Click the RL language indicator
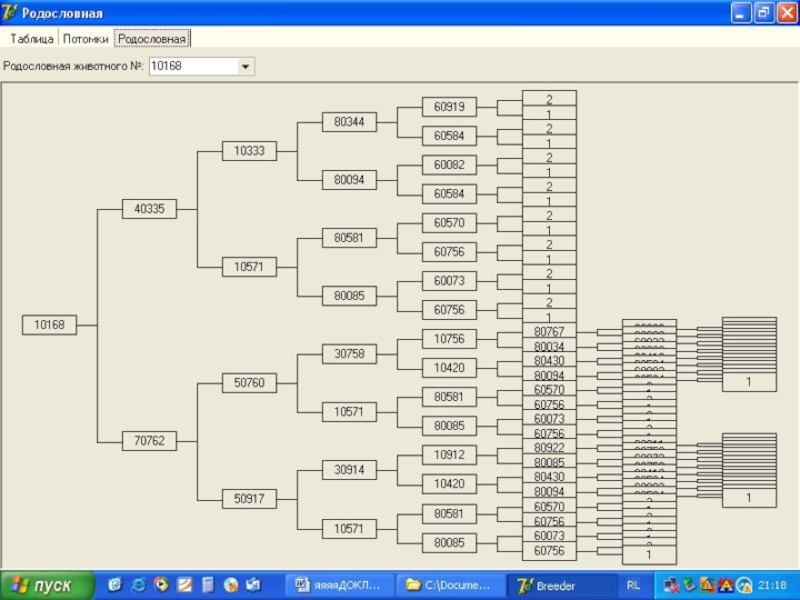The width and height of the screenshot is (800, 600). coord(634,585)
